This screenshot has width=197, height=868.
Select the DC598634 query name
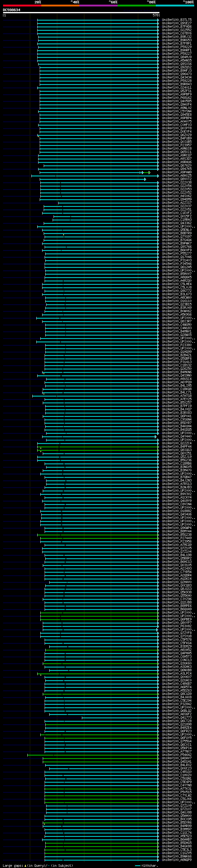pyautogui.click(x=11, y=10)
